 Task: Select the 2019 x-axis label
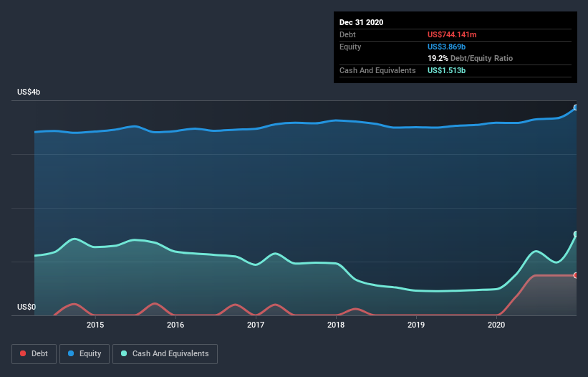tap(416, 325)
